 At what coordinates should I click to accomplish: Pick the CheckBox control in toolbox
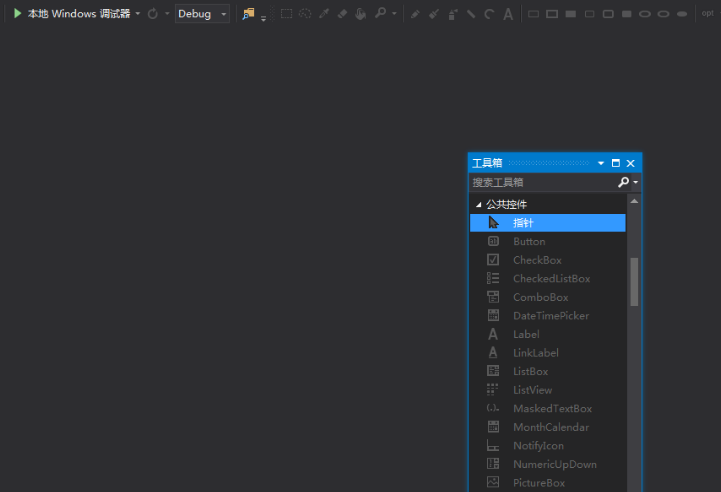click(537, 260)
